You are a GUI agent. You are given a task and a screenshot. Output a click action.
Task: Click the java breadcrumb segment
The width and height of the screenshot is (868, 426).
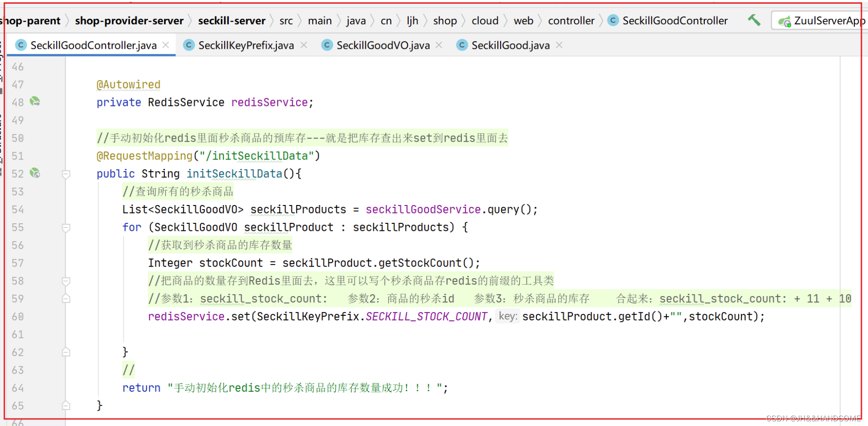click(356, 21)
